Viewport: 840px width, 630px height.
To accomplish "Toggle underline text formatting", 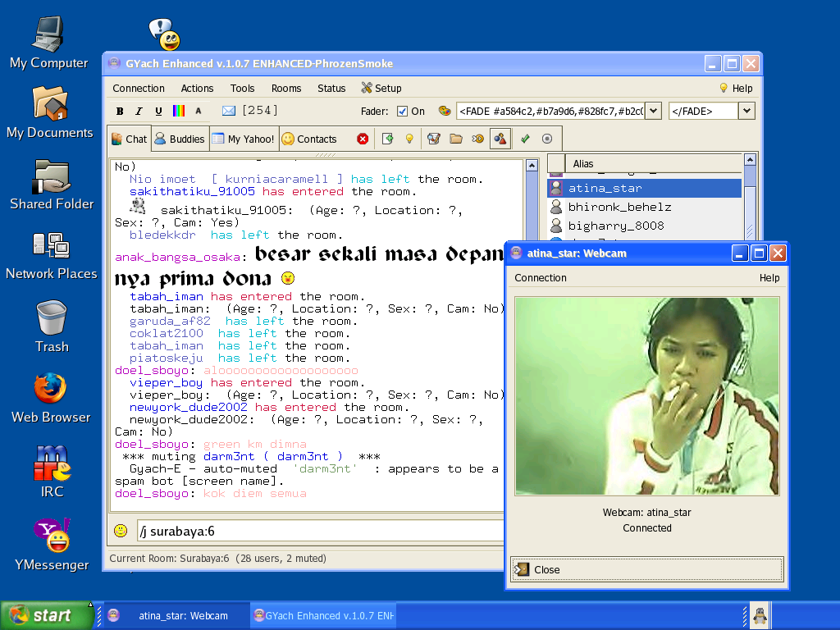I will (158, 112).
